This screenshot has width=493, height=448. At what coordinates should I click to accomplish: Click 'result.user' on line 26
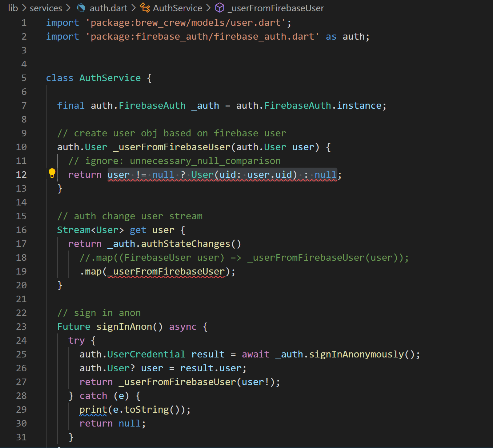tap(211, 368)
